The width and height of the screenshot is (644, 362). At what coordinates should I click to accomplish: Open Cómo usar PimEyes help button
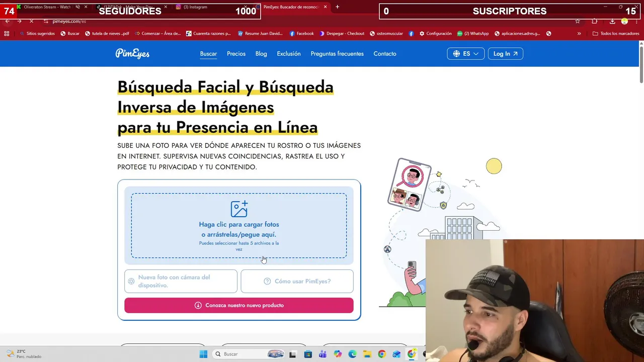coord(297,281)
